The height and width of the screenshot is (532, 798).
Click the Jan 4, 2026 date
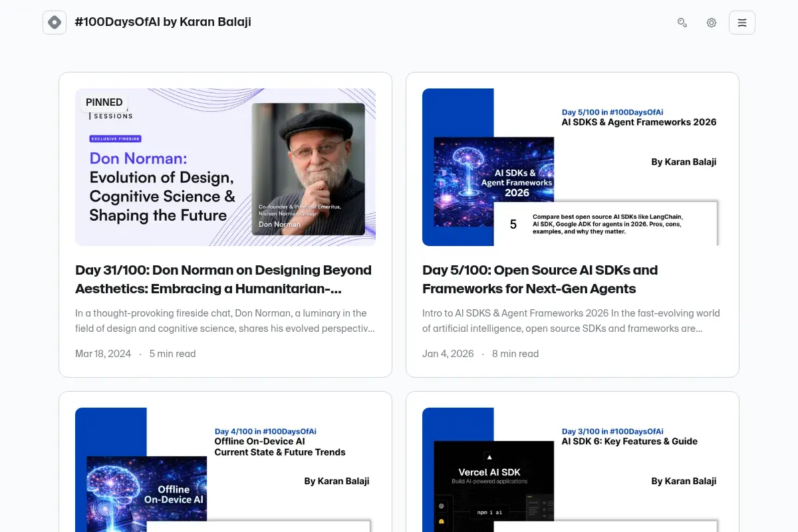[448, 354]
